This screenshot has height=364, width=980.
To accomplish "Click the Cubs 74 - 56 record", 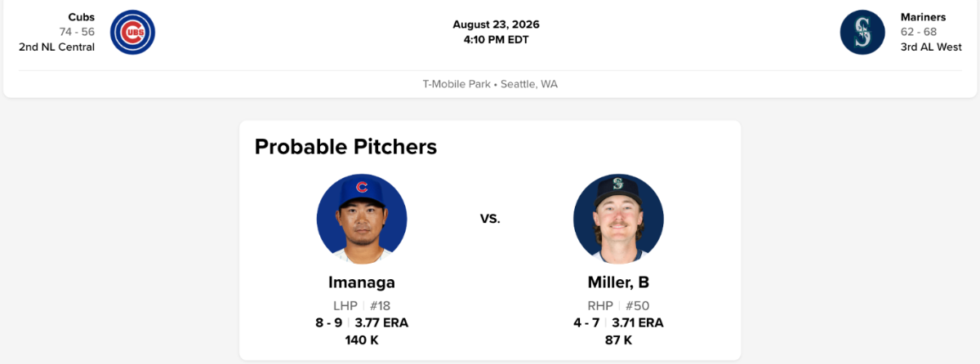I will (x=77, y=32).
